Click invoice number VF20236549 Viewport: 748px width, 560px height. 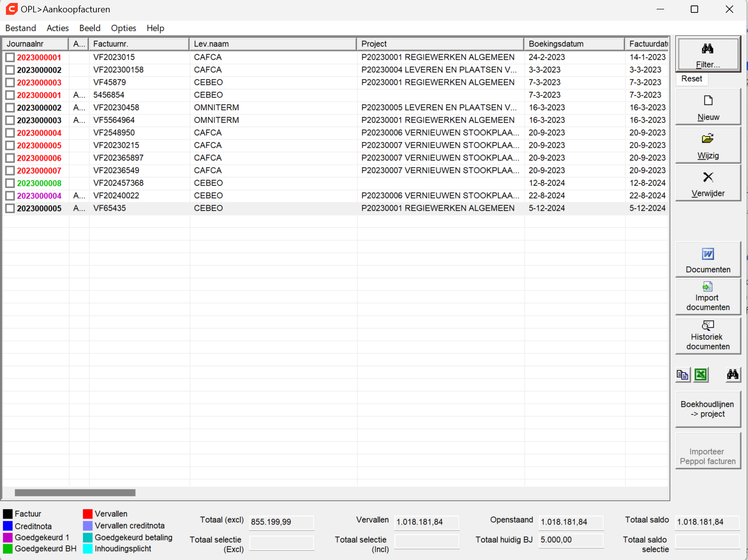pyautogui.click(x=116, y=171)
